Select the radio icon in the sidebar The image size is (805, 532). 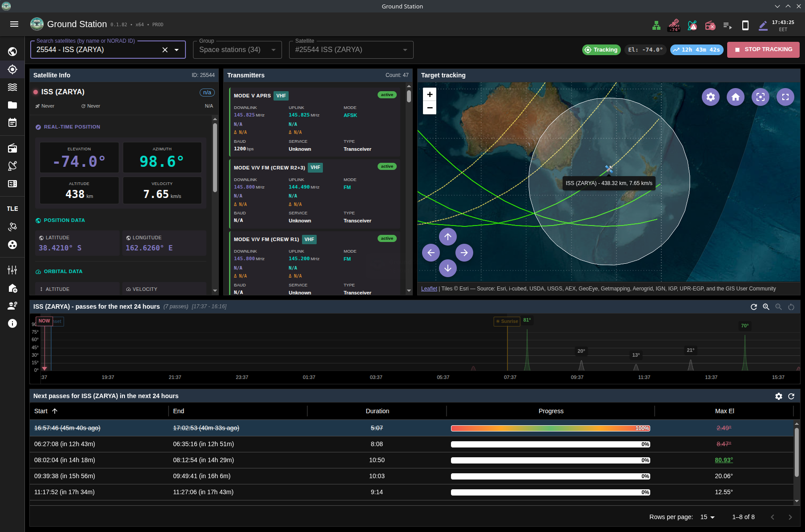(12, 148)
